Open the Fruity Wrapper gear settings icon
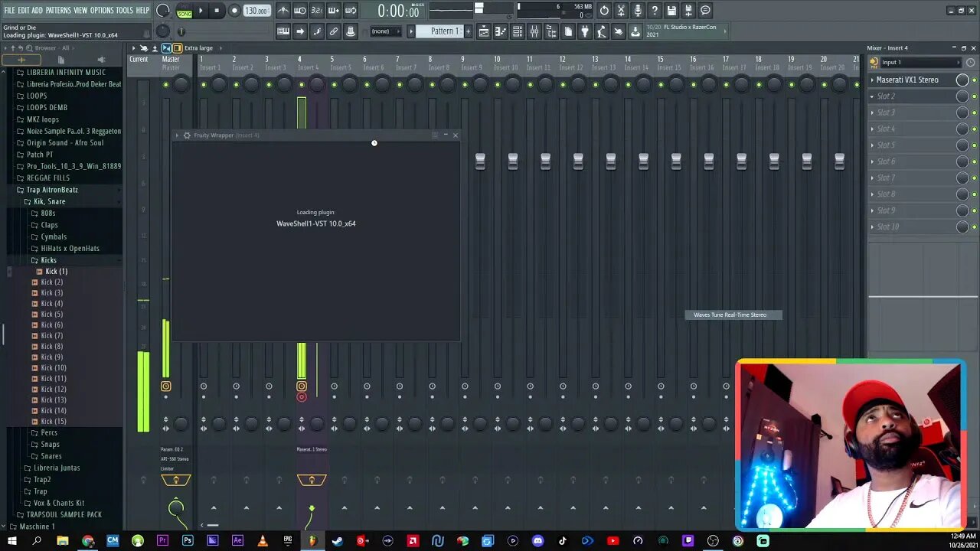 pyautogui.click(x=187, y=135)
